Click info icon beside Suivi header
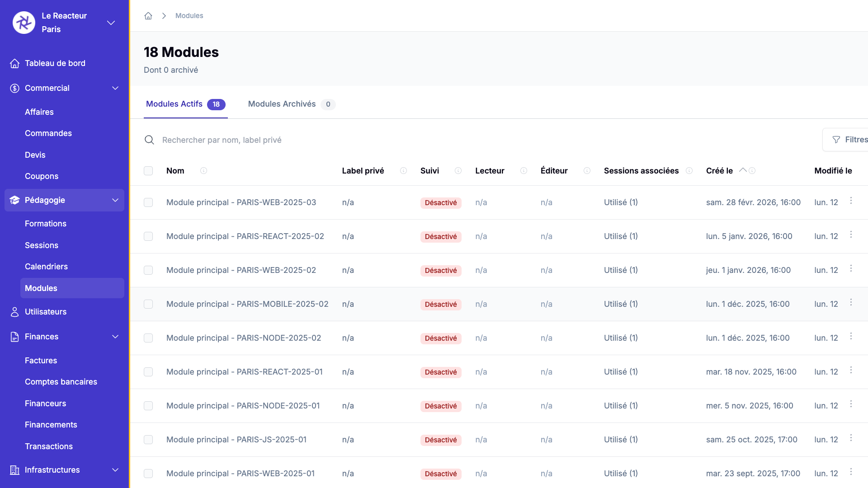The width and height of the screenshot is (868, 488). [x=458, y=171]
